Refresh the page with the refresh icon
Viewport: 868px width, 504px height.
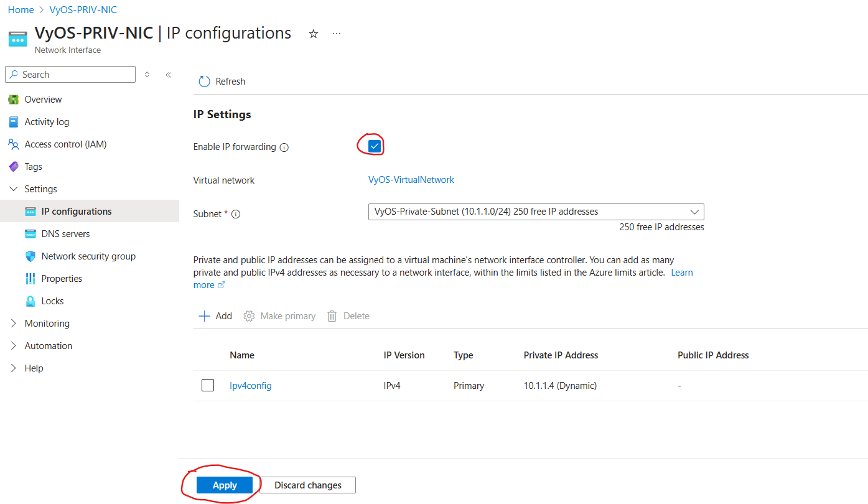[x=204, y=81]
